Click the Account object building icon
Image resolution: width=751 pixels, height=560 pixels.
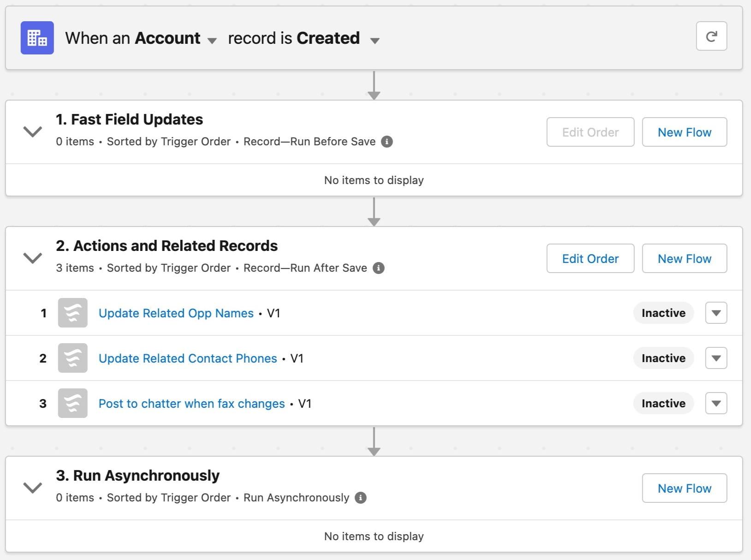point(37,38)
